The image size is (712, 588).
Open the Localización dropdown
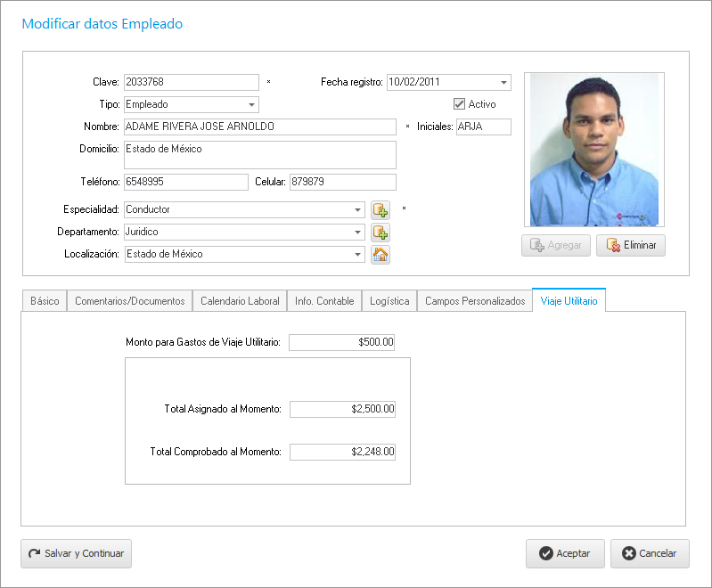(x=357, y=255)
